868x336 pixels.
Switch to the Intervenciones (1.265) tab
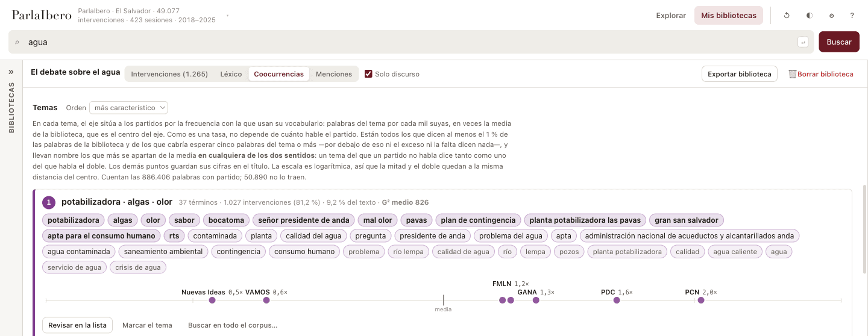169,74
